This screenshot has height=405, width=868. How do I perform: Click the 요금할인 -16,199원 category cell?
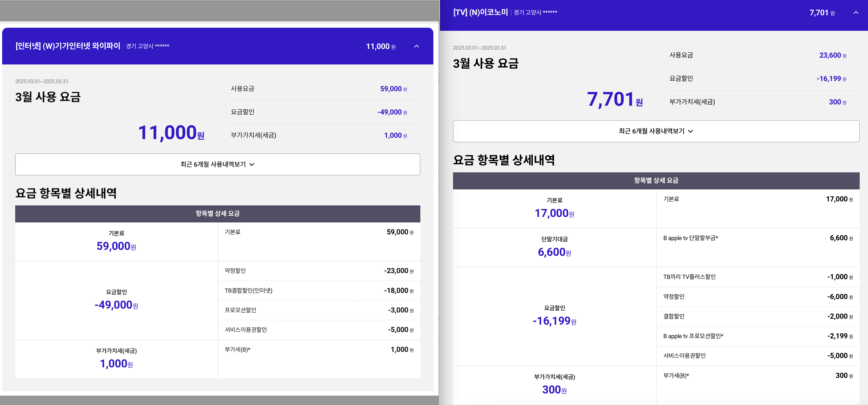pyautogui.click(x=555, y=316)
